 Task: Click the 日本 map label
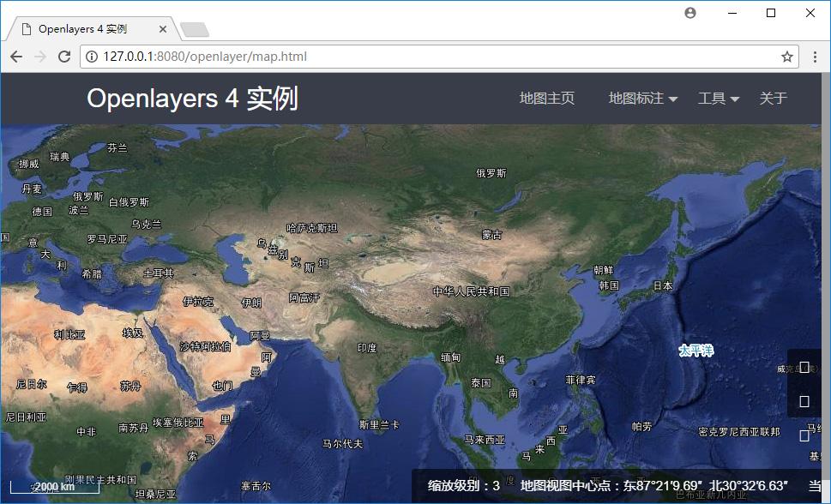[x=663, y=285]
